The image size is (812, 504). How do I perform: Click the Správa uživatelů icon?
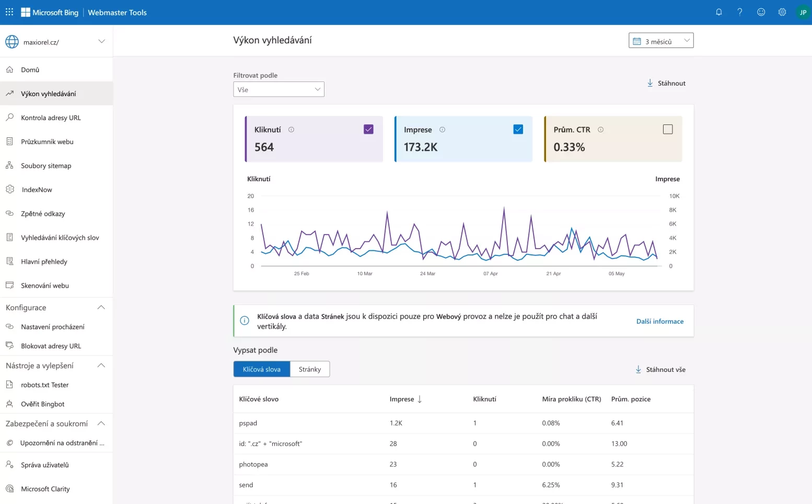click(x=9, y=464)
